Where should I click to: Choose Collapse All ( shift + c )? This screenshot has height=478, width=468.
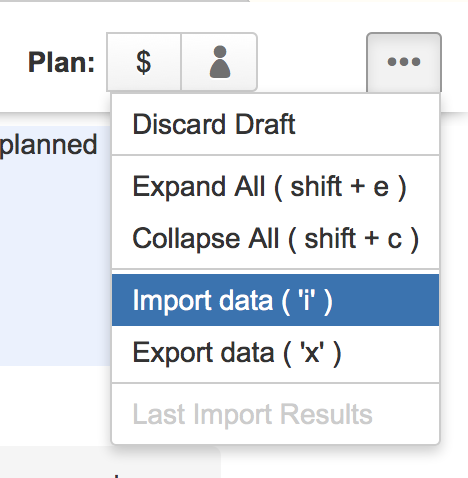(275, 238)
